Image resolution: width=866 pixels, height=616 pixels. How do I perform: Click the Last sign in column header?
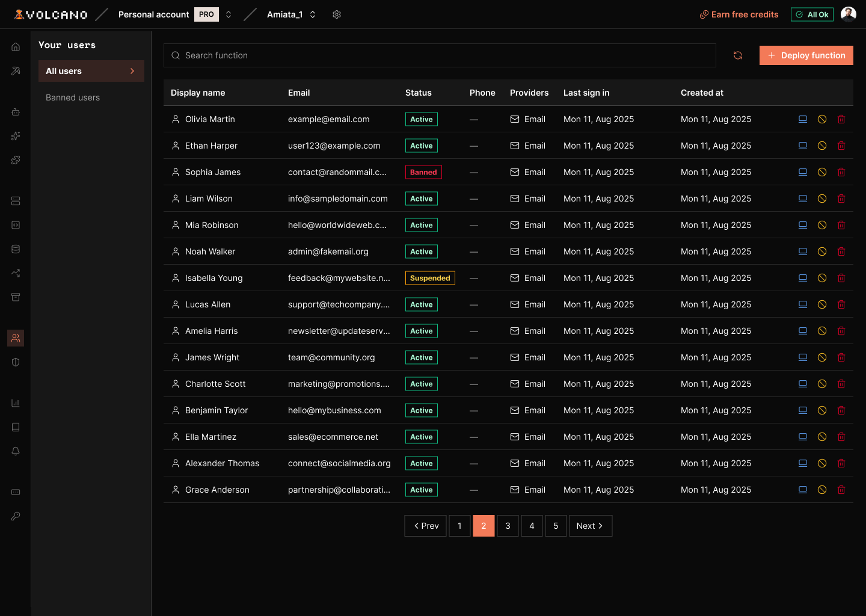586,93
